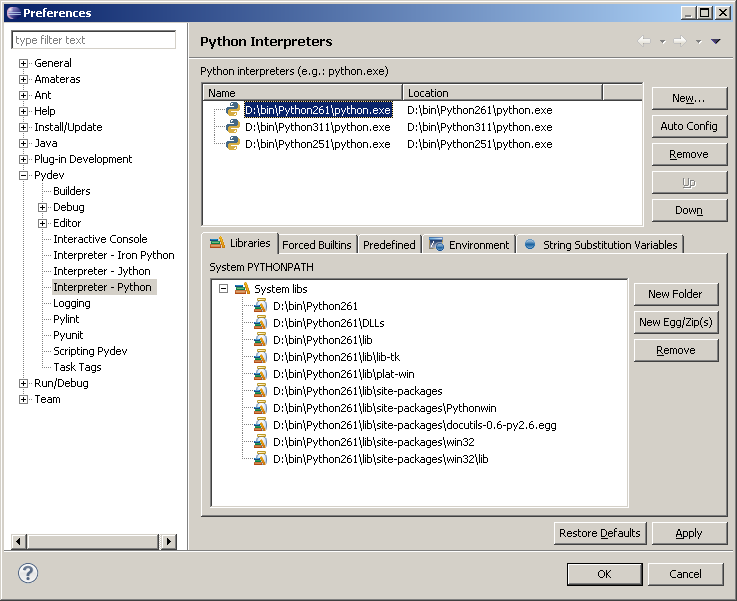
Task: Select Interpreter - Jython in the tree
Action: [101, 271]
